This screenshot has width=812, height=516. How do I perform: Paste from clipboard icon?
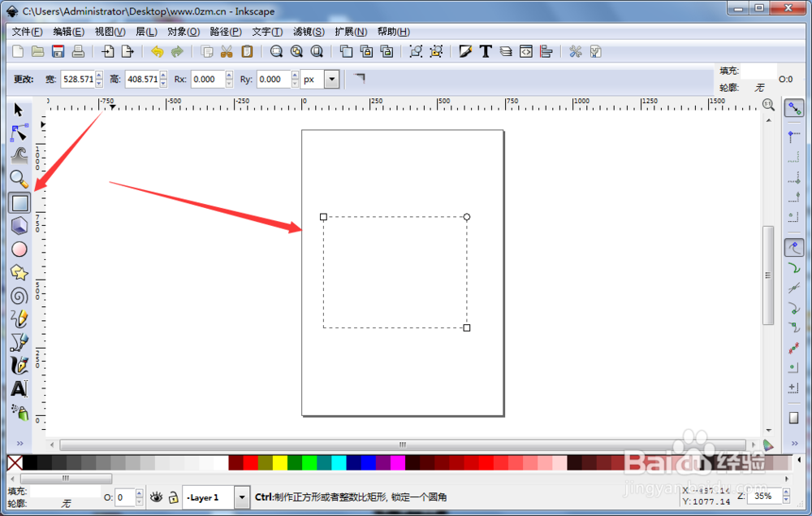[247, 51]
